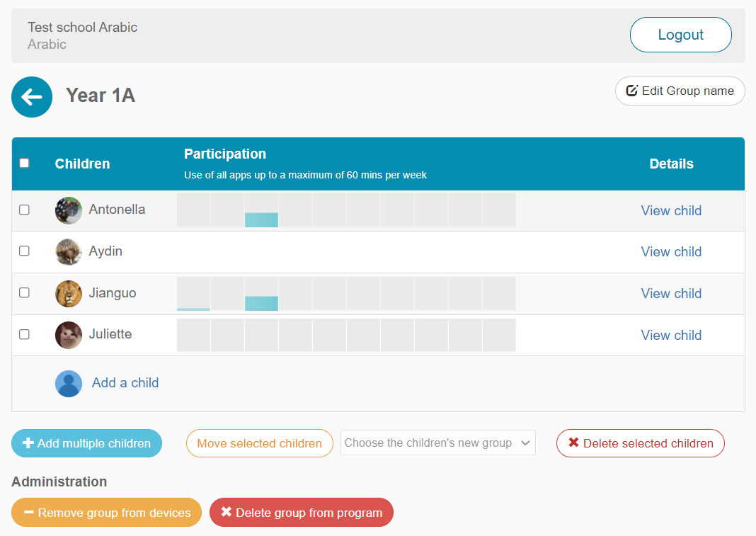
Task: Check the box next to Antonella
Action: tap(25, 210)
